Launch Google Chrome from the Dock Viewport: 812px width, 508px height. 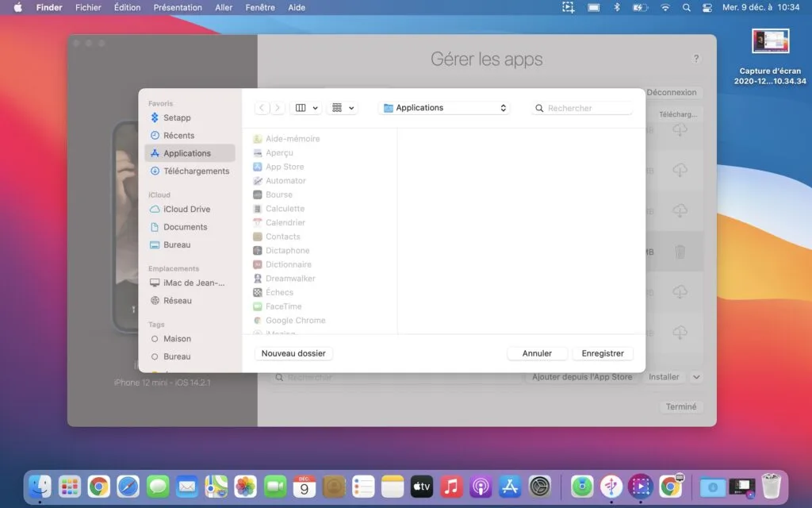pos(98,486)
